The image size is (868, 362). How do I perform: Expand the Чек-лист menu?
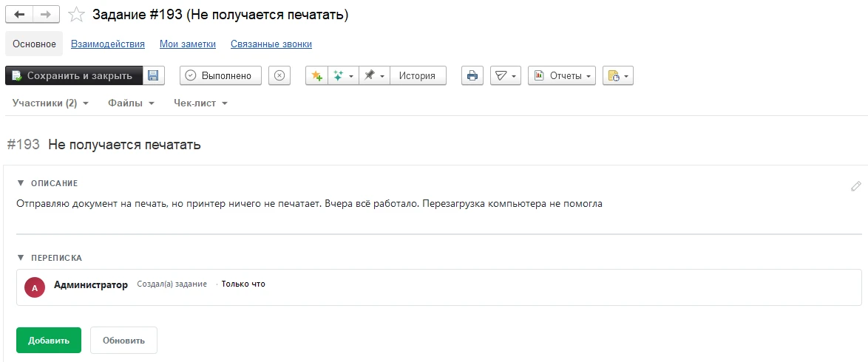201,103
